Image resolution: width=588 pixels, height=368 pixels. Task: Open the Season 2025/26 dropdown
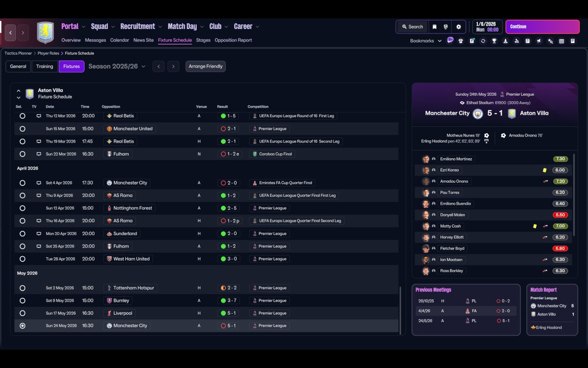(x=117, y=66)
